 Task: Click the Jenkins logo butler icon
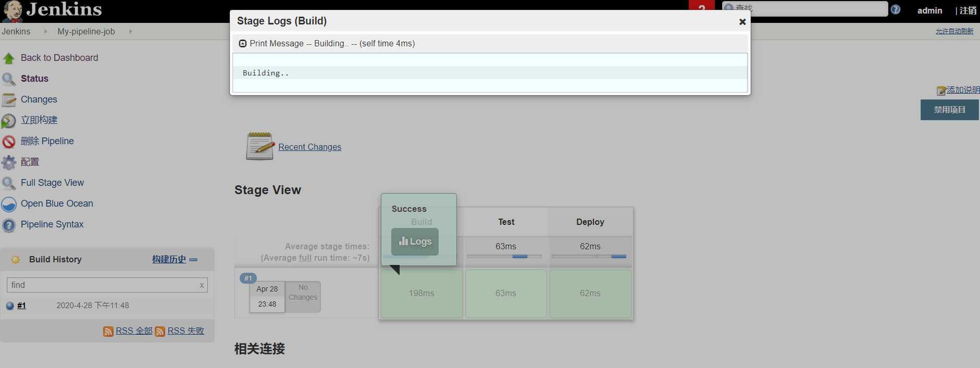pyautogui.click(x=13, y=11)
